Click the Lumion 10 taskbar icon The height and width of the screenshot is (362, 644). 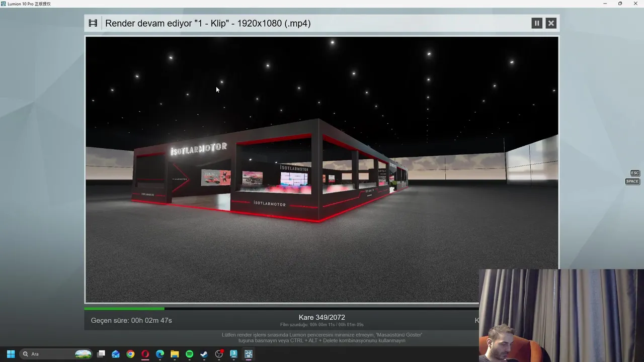248,354
